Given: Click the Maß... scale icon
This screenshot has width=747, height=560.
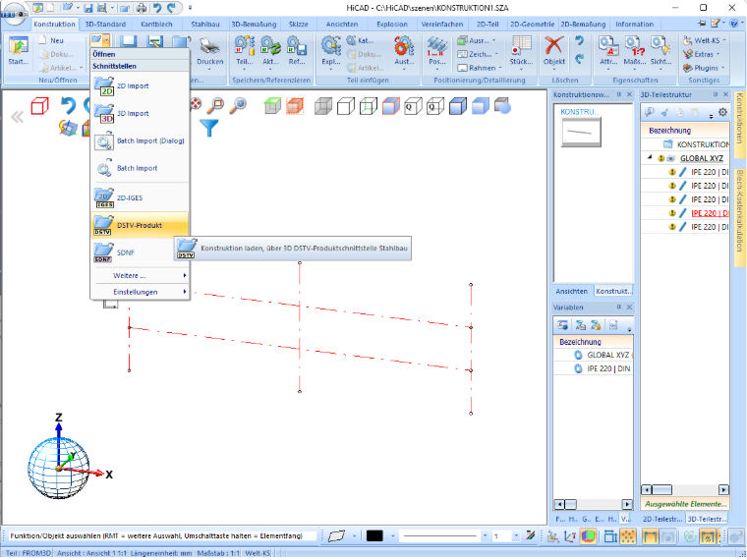Looking at the screenshot, I should (635, 52).
